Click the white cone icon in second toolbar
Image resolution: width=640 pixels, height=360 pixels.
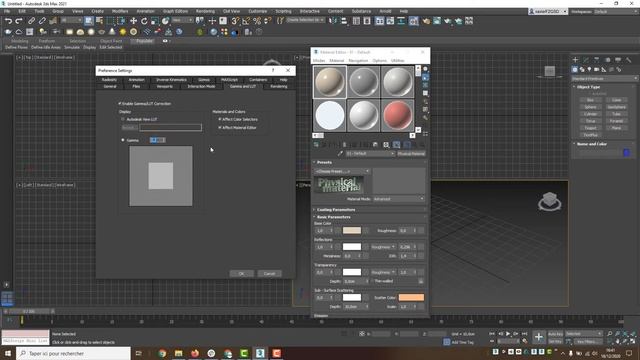(112, 32)
